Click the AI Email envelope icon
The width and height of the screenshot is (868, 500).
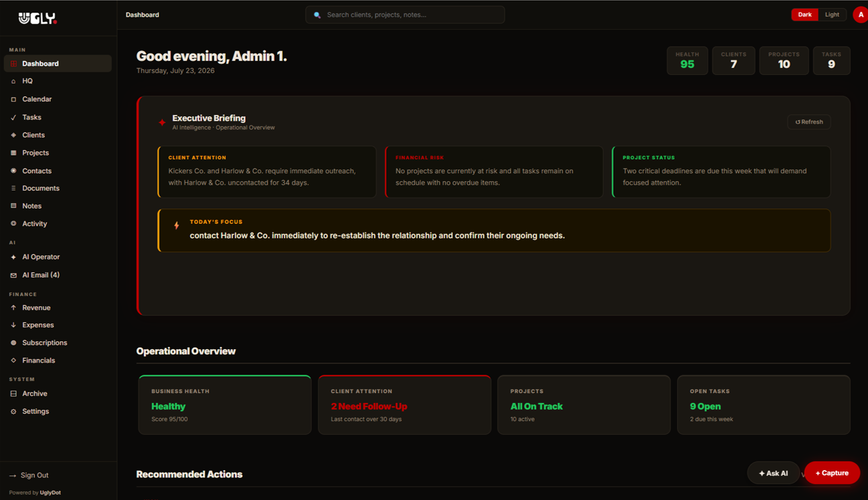[13, 275]
